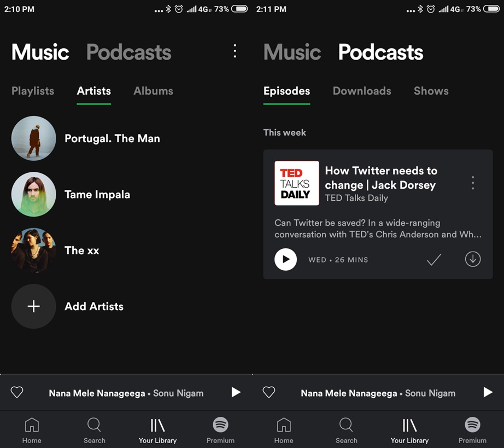Image resolution: width=504 pixels, height=448 pixels.
Task: Tap the Spotify Home icon on right screen
Action: click(284, 429)
